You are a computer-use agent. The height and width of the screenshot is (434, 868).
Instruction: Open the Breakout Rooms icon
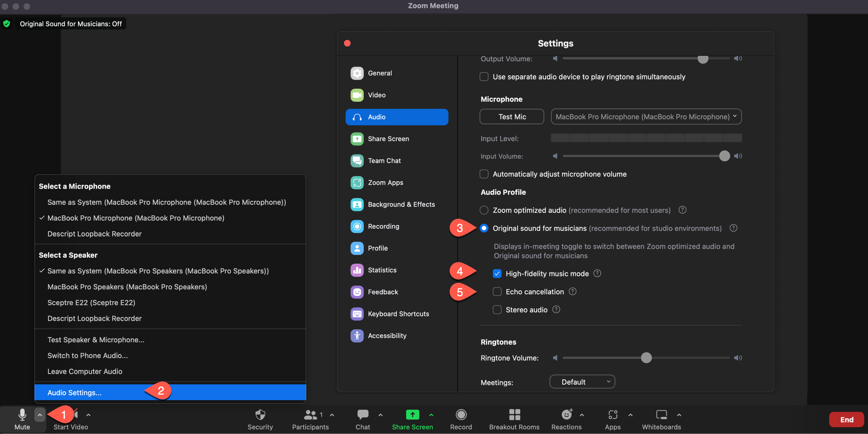[514, 414]
